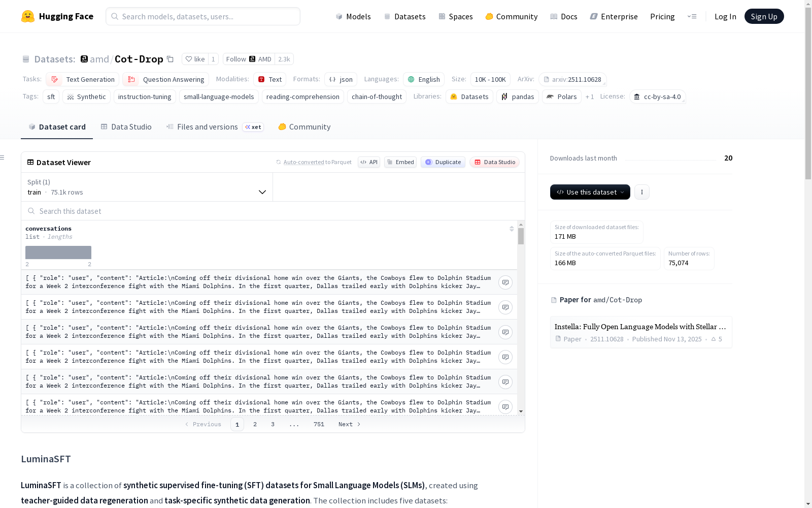Click the Hugging Face logo icon
812x508 pixels.
[28, 16]
